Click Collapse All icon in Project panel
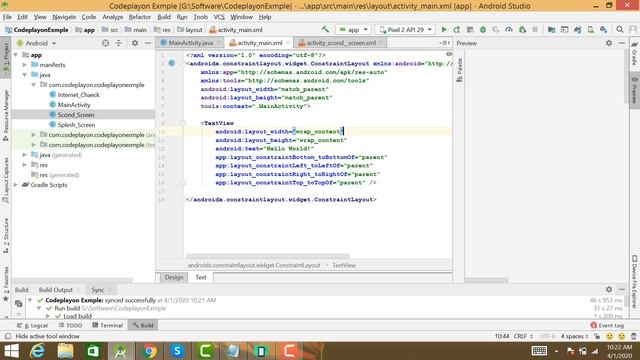Screen dimensions: 640x360 pos(119,43)
